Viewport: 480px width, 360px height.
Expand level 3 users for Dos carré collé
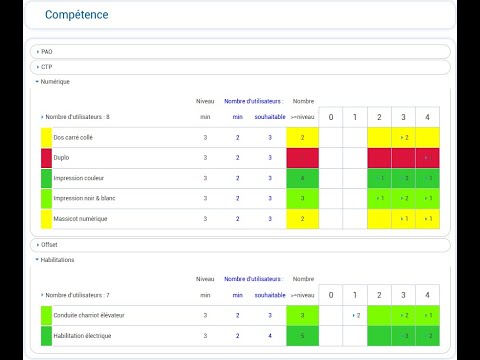tap(404, 137)
